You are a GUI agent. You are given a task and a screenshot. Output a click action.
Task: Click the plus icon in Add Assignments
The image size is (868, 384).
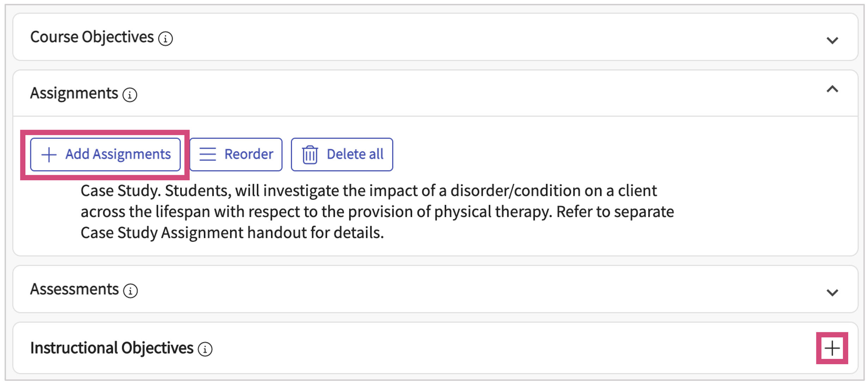pos(49,155)
